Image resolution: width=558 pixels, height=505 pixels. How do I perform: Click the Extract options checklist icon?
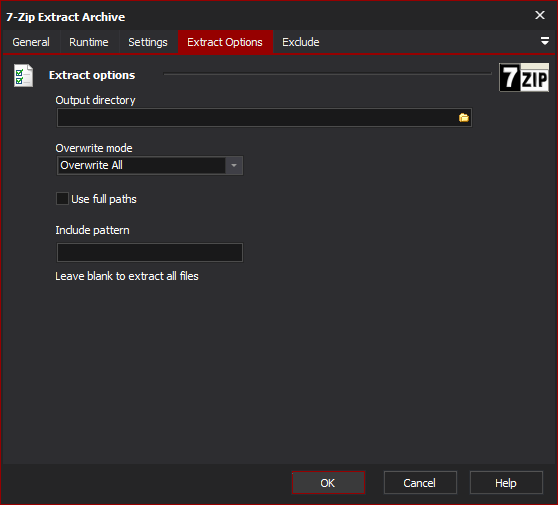coord(23,75)
